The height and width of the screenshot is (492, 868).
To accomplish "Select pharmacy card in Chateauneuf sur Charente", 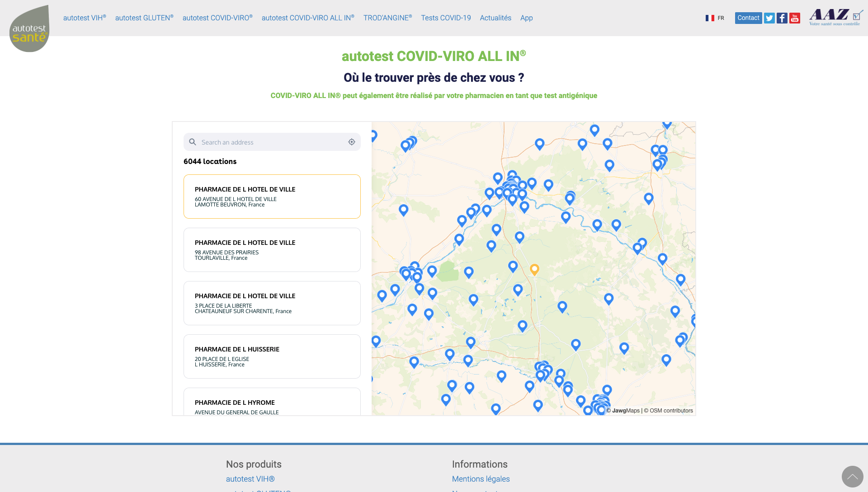I will [272, 303].
